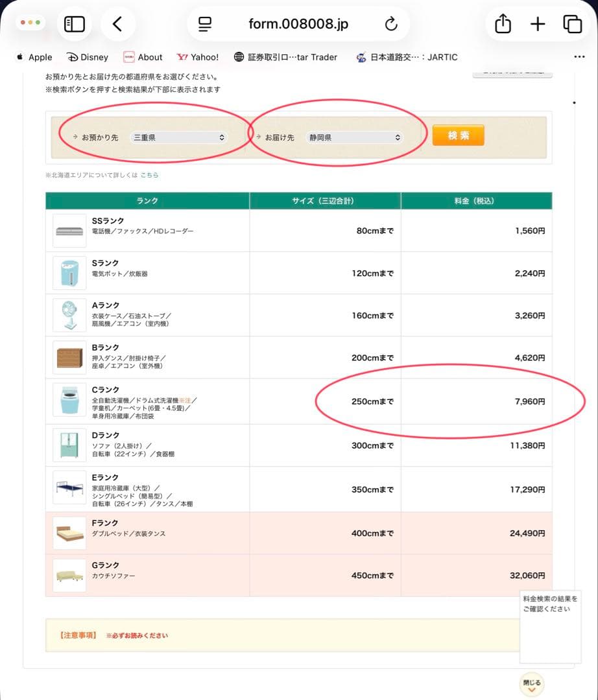
Task: Click the Gランク couch sofa image
Action: pos(69,576)
